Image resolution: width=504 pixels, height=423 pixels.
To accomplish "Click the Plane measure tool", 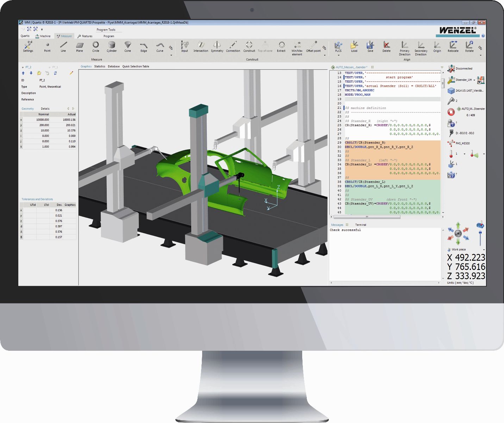I will pyautogui.click(x=80, y=47).
